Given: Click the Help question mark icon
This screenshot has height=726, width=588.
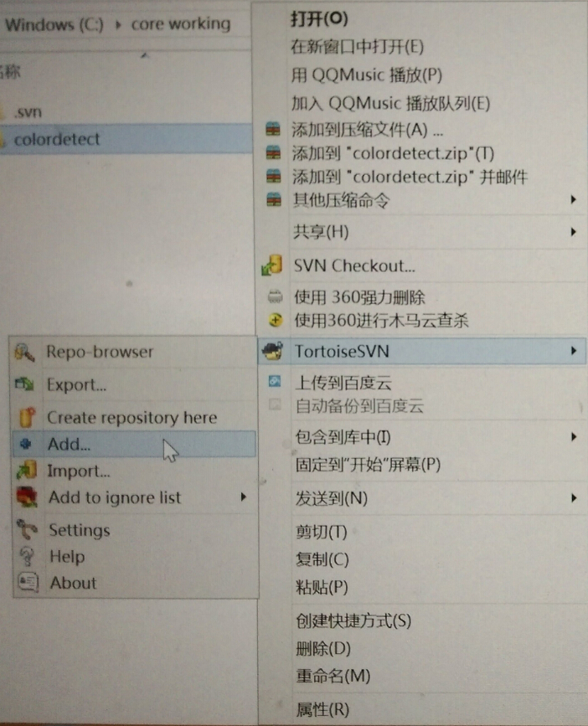Looking at the screenshot, I should point(27,556).
